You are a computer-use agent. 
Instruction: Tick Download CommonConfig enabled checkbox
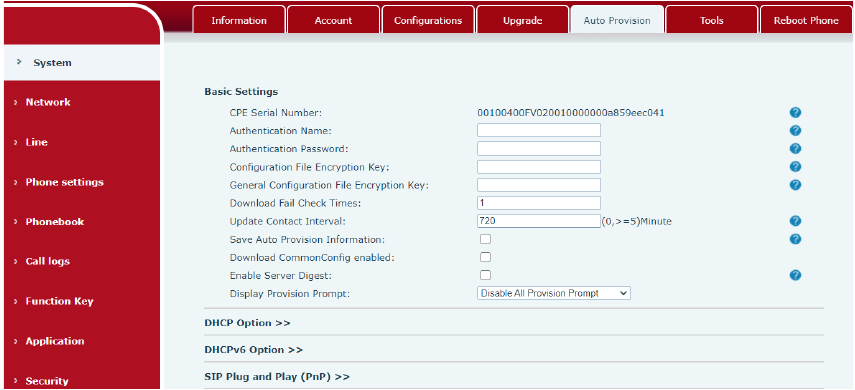click(485, 257)
